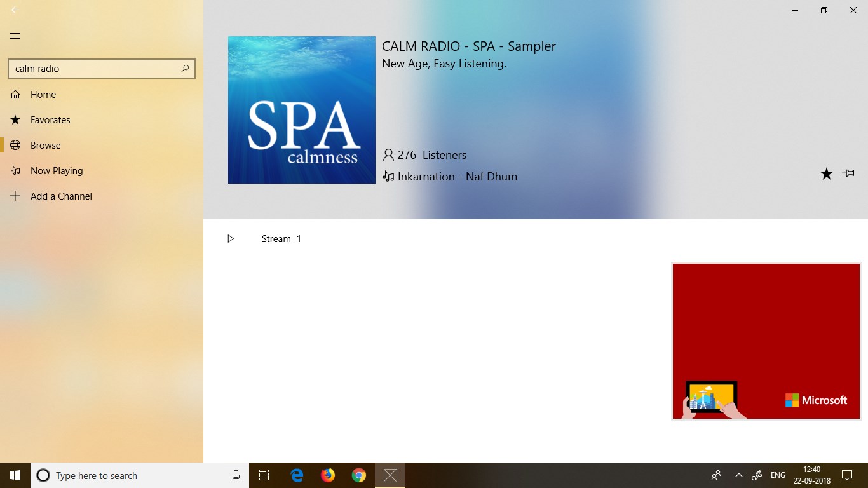Open the Favorates list

(102, 119)
